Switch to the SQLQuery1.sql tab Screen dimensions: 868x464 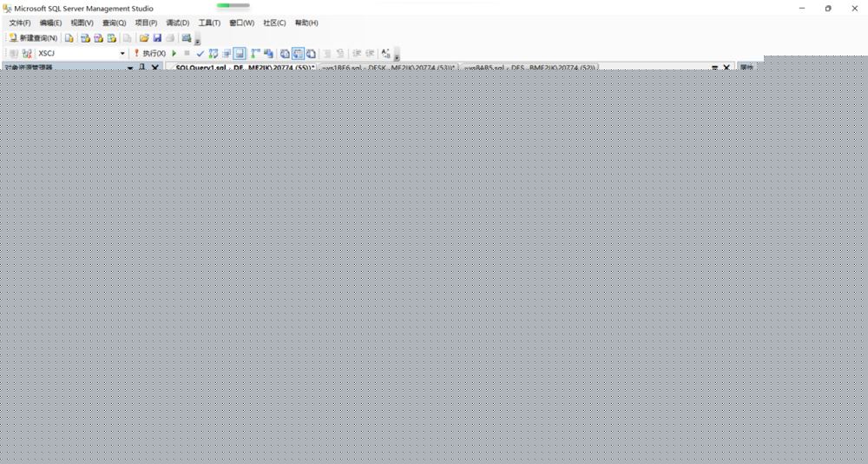[240, 67]
